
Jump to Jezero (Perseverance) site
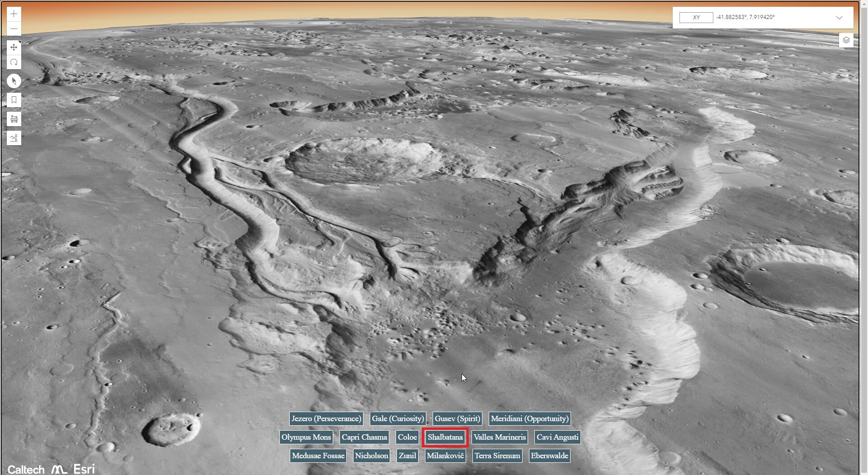(326, 418)
